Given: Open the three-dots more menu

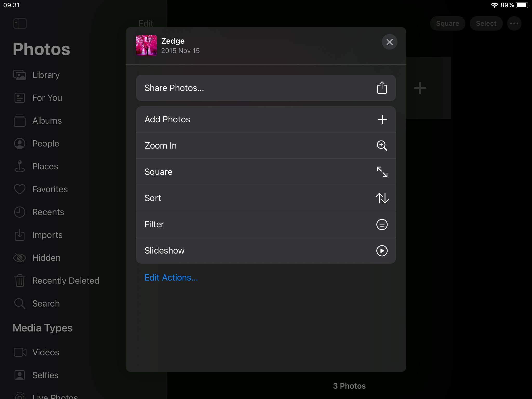Looking at the screenshot, I should click(514, 23).
